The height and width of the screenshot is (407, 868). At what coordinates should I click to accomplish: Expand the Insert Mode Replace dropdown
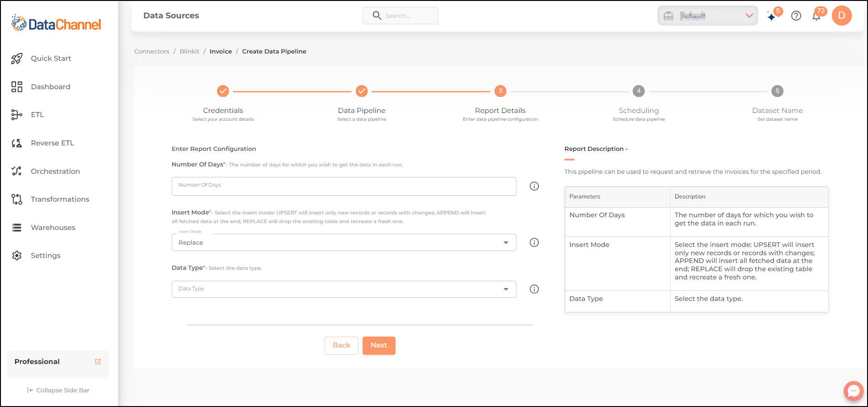coord(344,242)
